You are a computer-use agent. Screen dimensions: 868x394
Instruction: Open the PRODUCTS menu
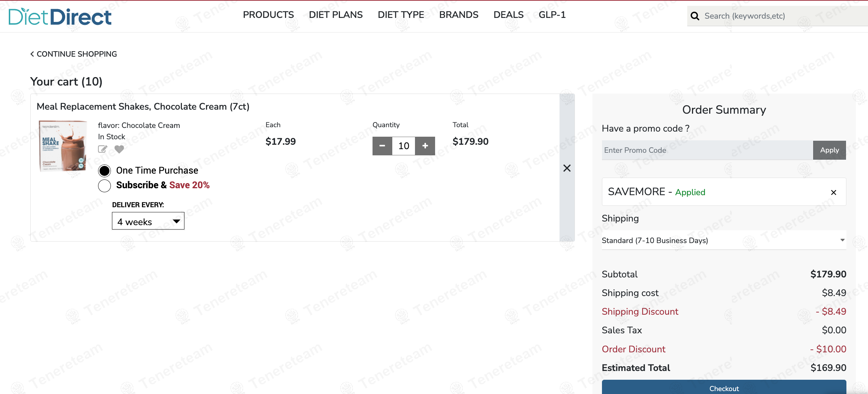point(268,15)
